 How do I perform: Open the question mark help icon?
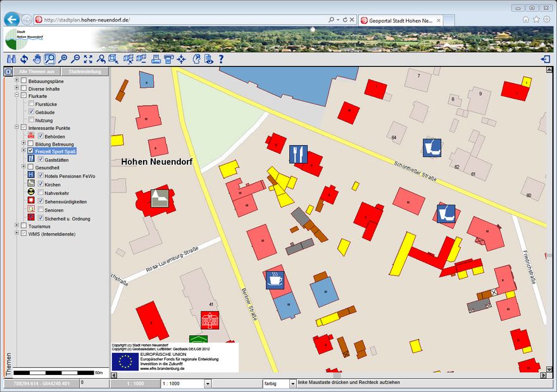[x=221, y=59]
